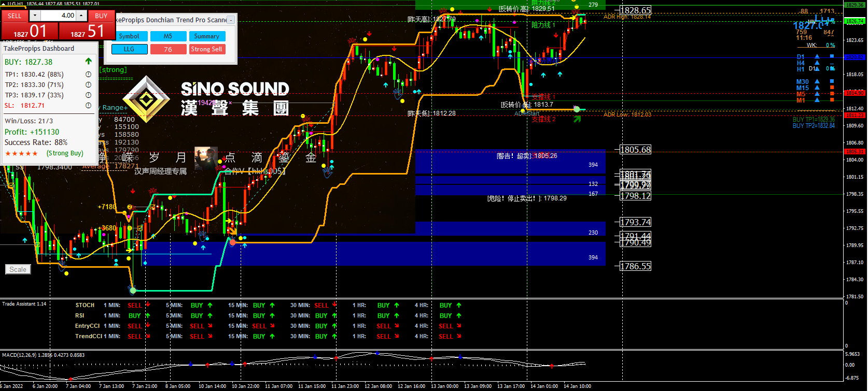The height and width of the screenshot is (391, 868).
Task: Click the blue 1820.82 price axis label
Action: (855, 57)
